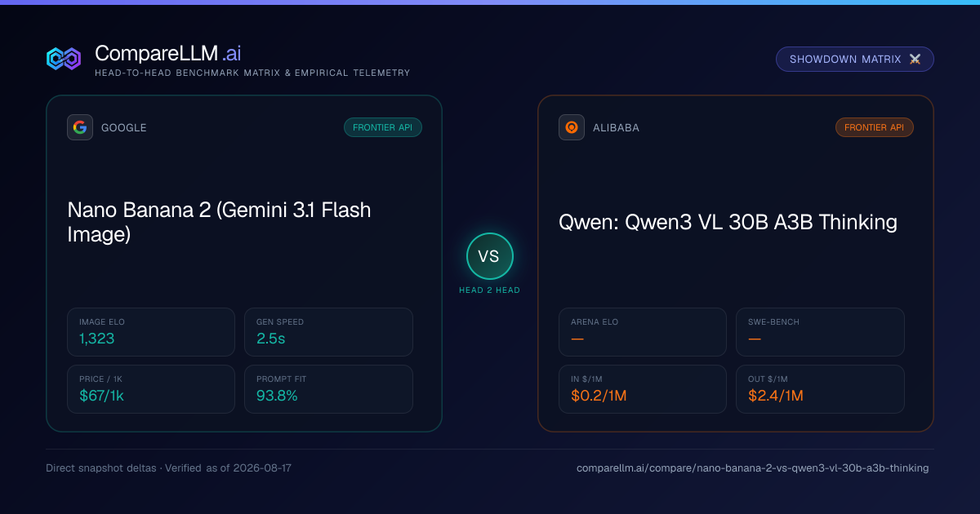Click the Alibaba orange logo icon

pyautogui.click(x=572, y=127)
